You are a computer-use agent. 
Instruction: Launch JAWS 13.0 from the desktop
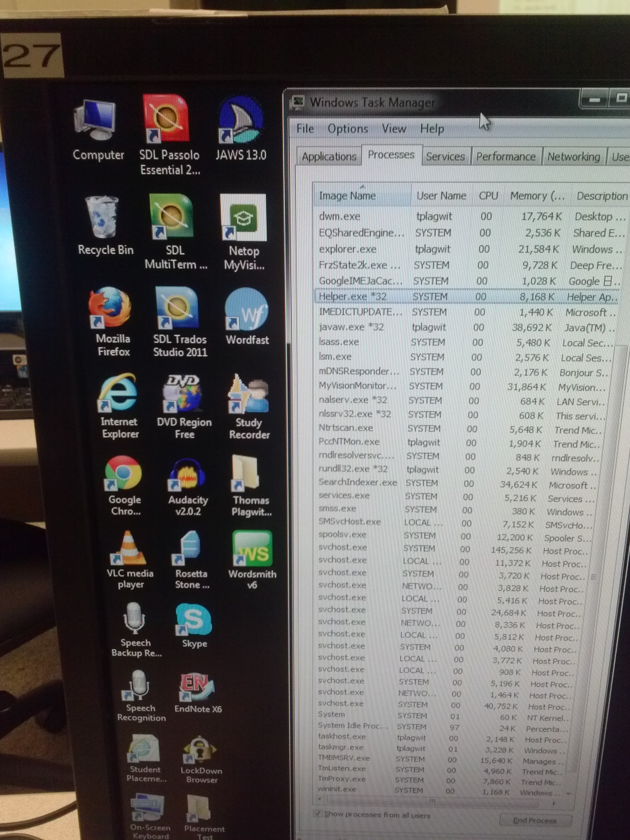[x=241, y=119]
